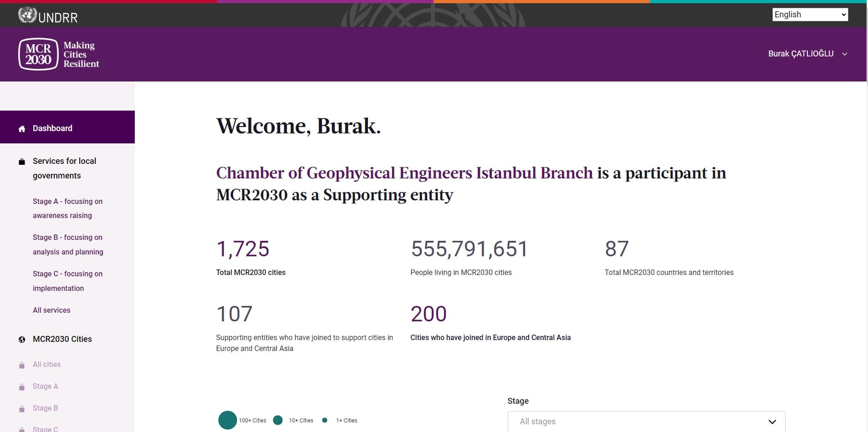Open Stage A awareness raising services
Screen dimensions: 868x432
(x=67, y=208)
